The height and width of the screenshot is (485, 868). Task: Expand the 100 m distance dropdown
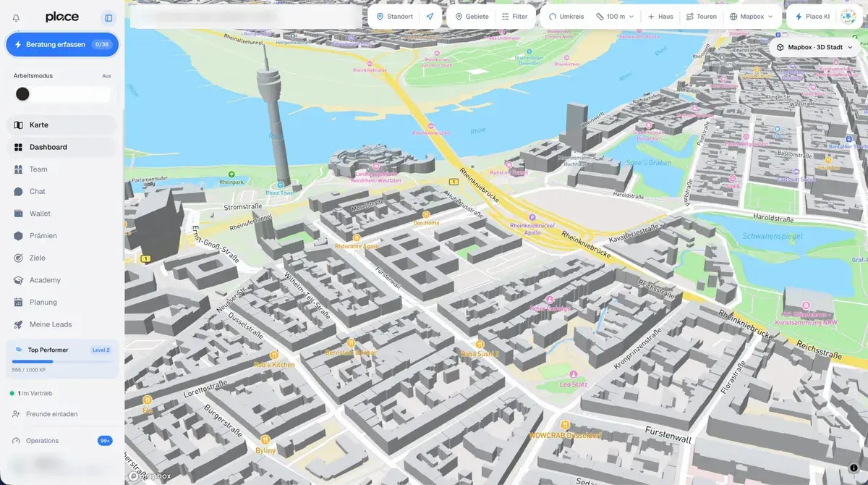[616, 17]
